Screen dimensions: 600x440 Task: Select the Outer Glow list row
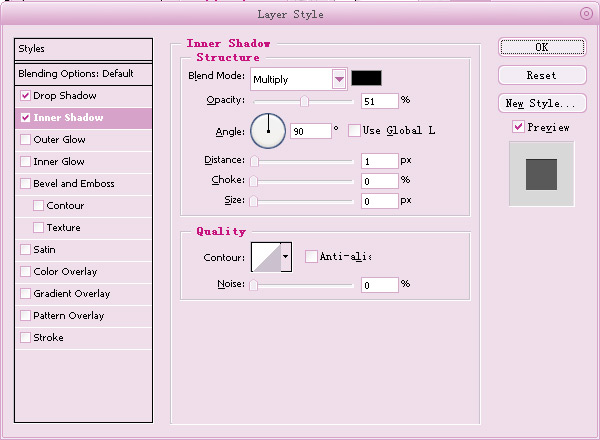pos(83,139)
